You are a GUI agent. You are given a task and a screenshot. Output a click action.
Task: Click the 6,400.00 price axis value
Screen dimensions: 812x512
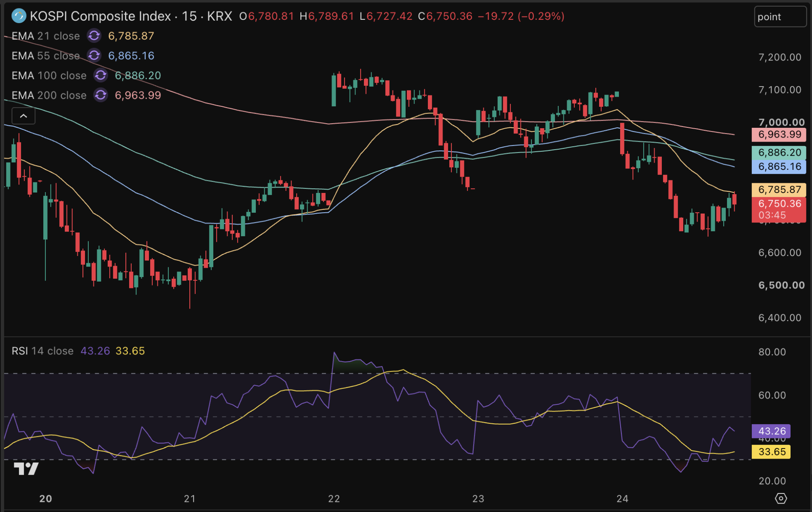tap(780, 317)
